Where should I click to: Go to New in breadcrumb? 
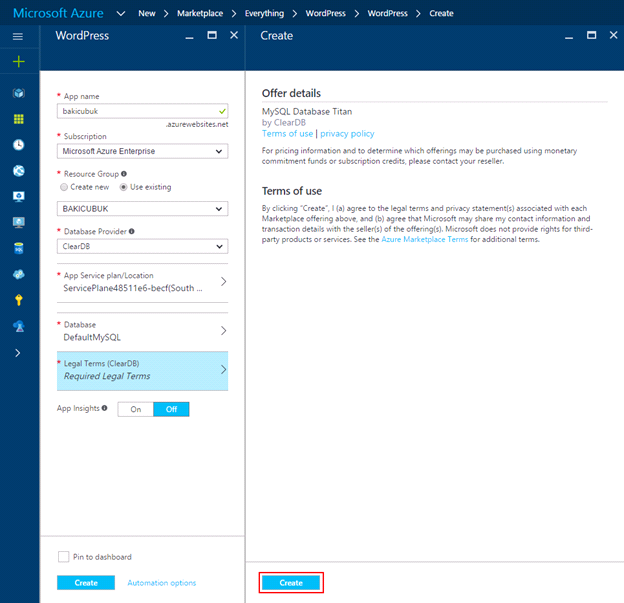(147, 14)
